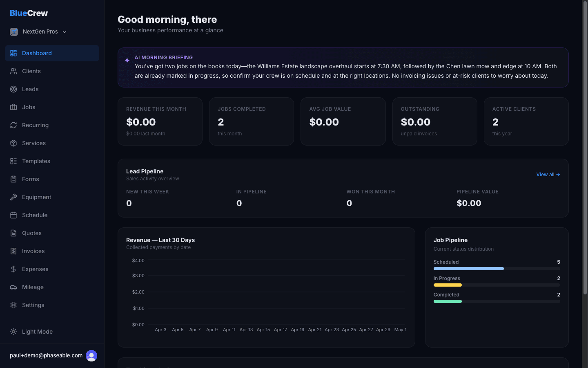Viewport: 588px width, 368px height.
Task: Toggle Light Mode label
Action: pos(37,332)
